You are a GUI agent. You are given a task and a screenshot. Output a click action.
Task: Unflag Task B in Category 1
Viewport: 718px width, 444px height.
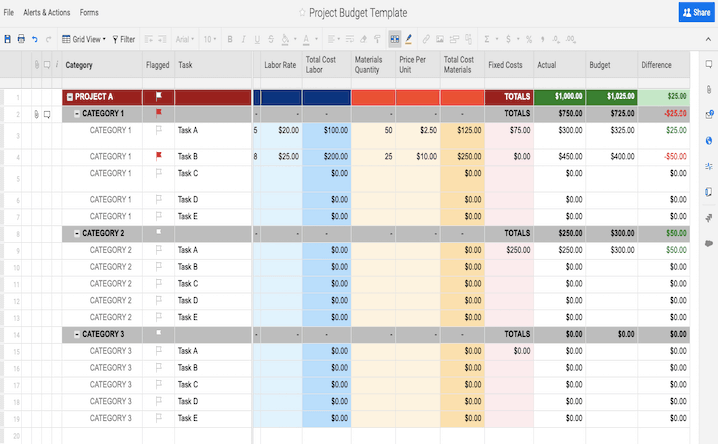[x=158, y=156]
